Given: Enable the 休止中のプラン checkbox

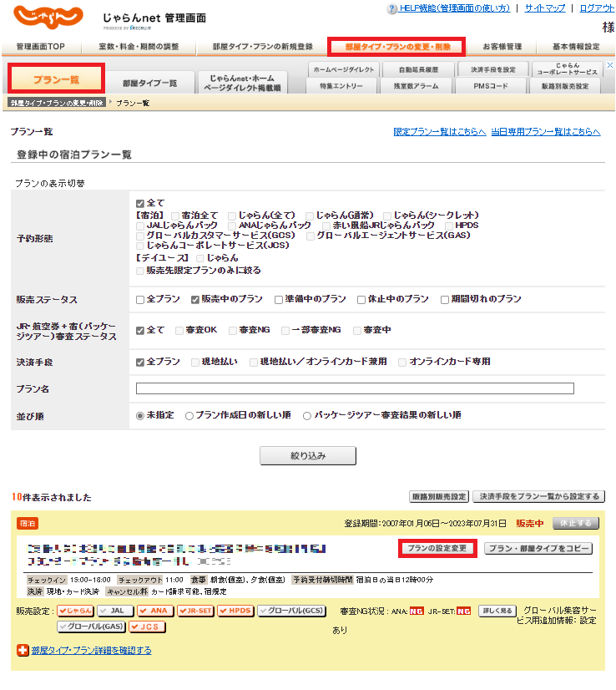Looking at the screenshot, I should (361, 300).
